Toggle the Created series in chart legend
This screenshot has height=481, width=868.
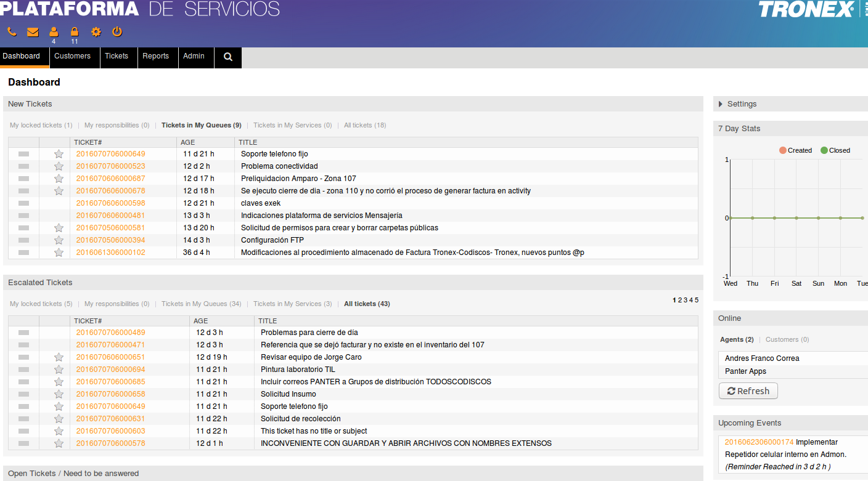click(795, 150)
